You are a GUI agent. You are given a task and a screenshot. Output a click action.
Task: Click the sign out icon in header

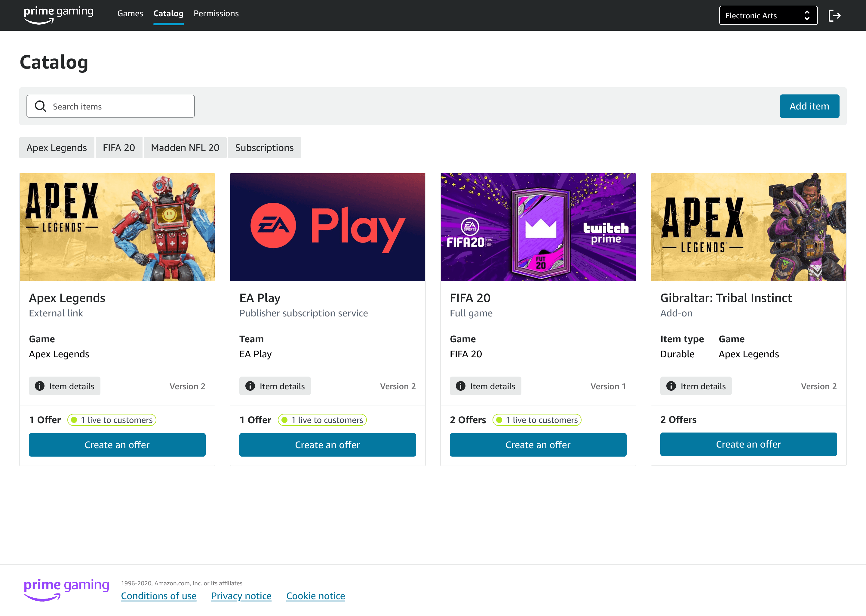tap(834, 16)
